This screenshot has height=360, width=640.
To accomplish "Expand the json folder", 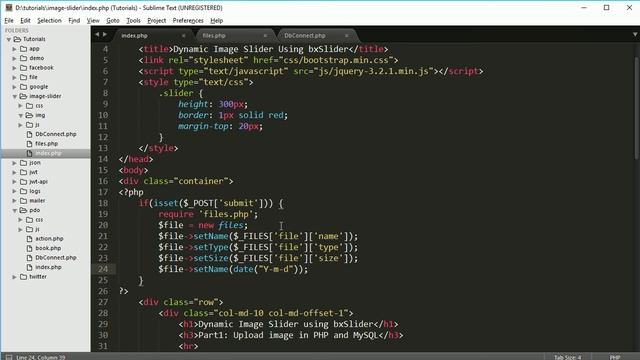I will pyautogui.click(x=15, y=163).
